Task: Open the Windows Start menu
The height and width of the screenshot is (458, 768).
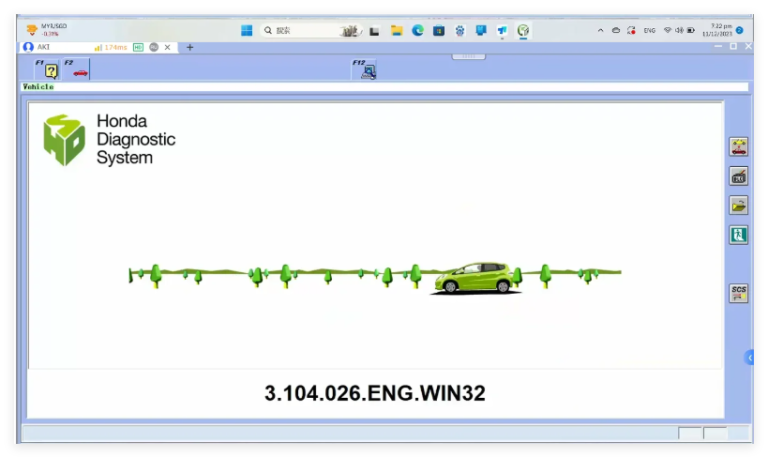Action: [x=247, y=30]
